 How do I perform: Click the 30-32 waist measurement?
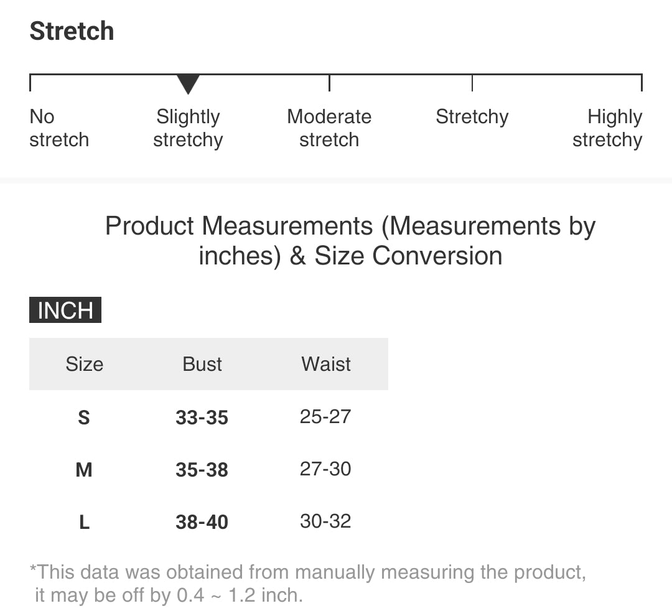pos(325,521)
